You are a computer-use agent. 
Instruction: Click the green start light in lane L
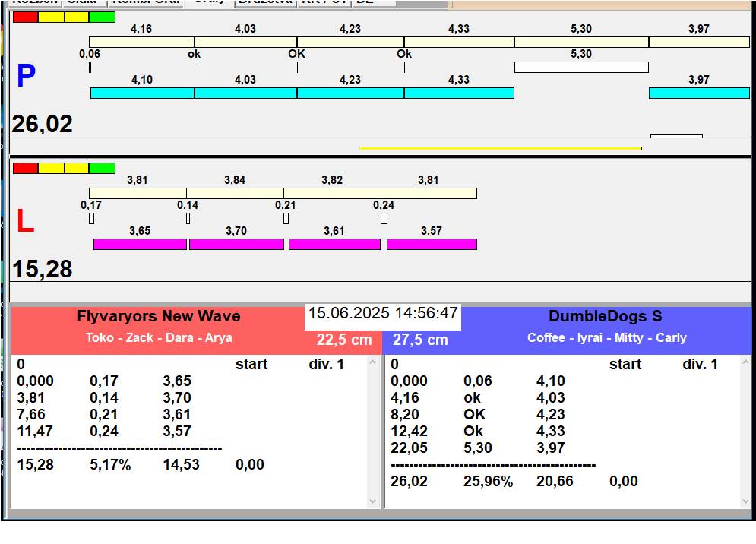[102, 168]
